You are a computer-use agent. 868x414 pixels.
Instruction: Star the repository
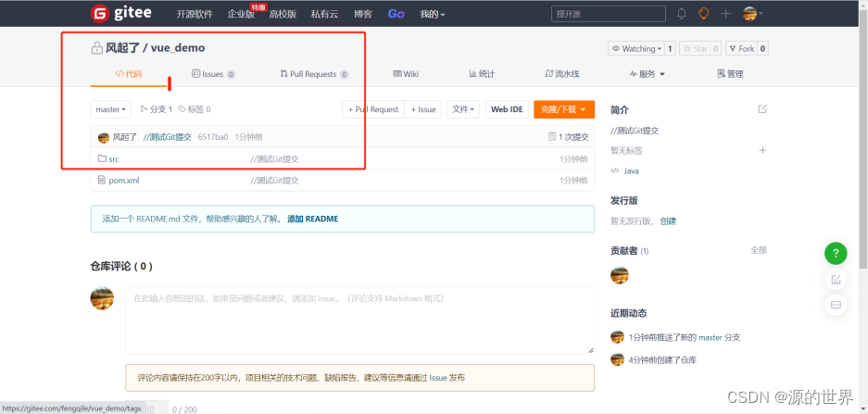[695, 49]
